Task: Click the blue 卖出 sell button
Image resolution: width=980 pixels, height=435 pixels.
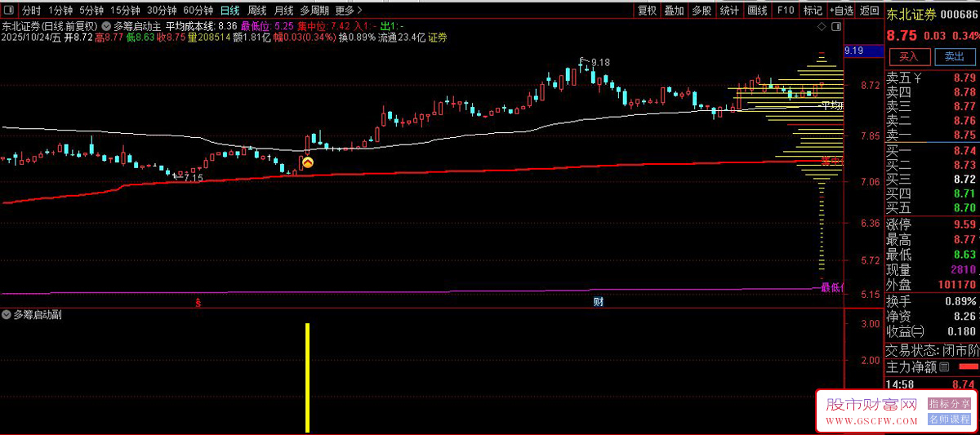Action: pos(954,56)
